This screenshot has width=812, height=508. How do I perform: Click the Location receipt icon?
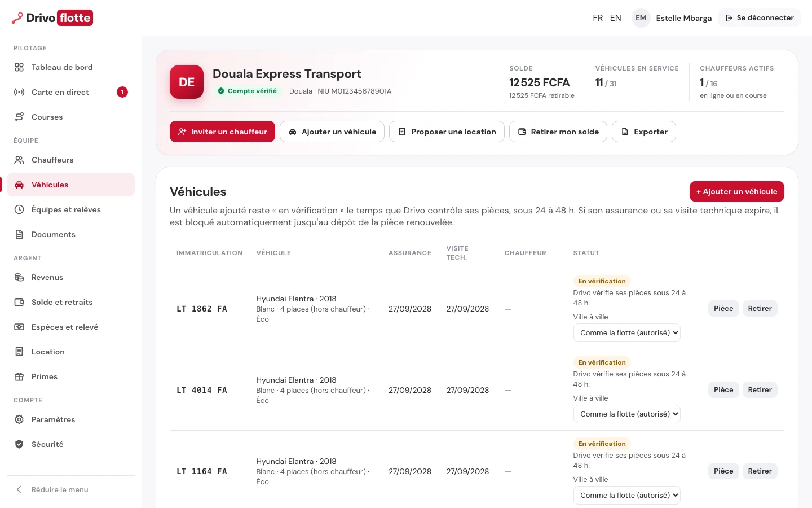pyautogui.click(x=19, y=352)
